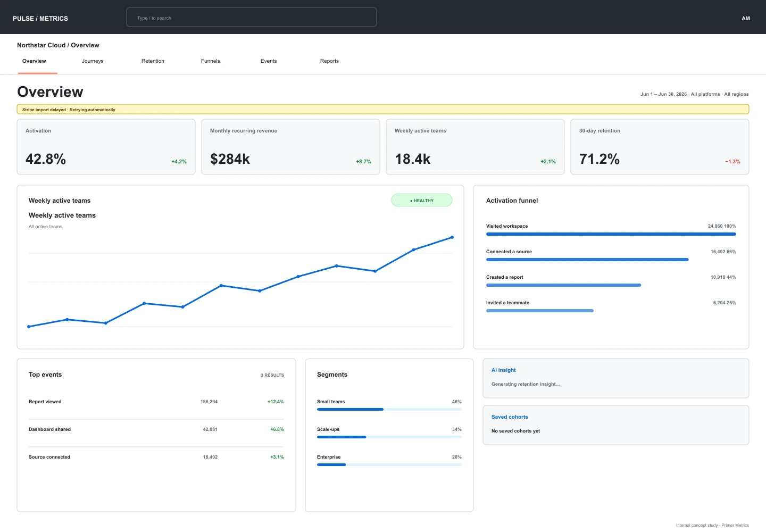Click Generating retention insight text

click(526, 384)
